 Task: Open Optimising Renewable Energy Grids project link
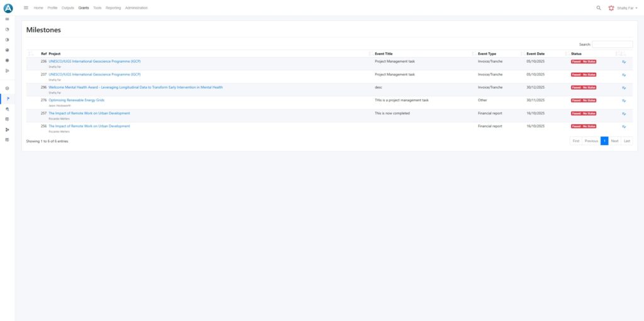(x=76, y=100)
